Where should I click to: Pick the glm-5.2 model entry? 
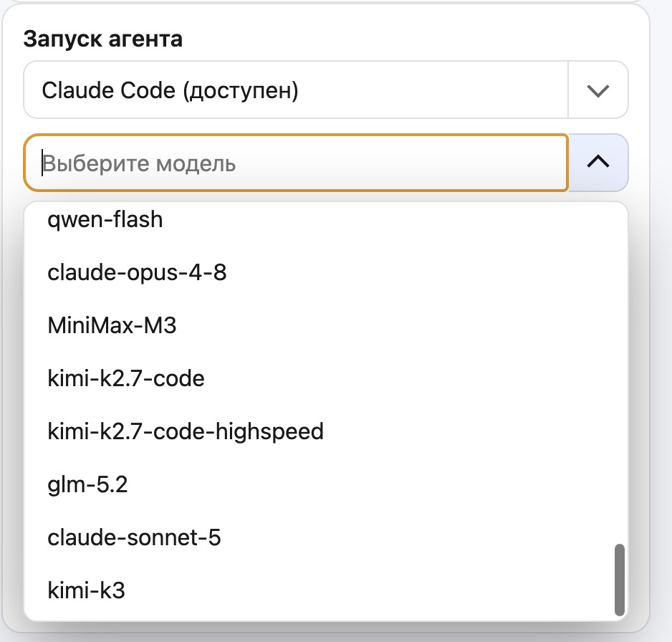326,484
